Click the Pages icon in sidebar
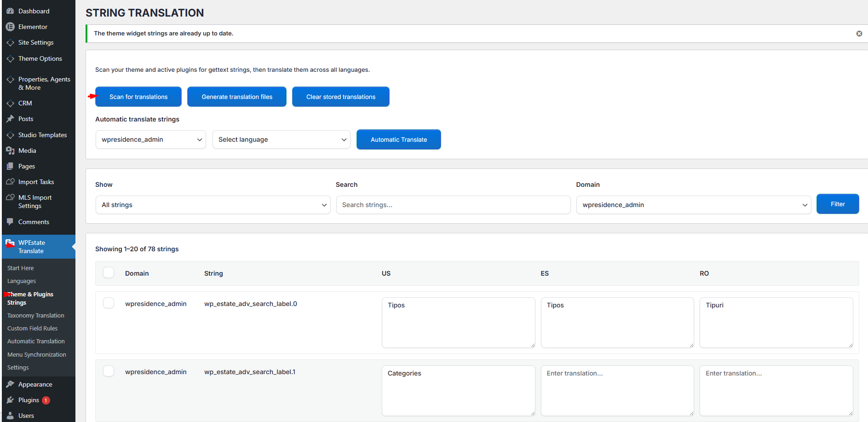The height and width of the screenshot is (422, 868). tap(10, 166)
